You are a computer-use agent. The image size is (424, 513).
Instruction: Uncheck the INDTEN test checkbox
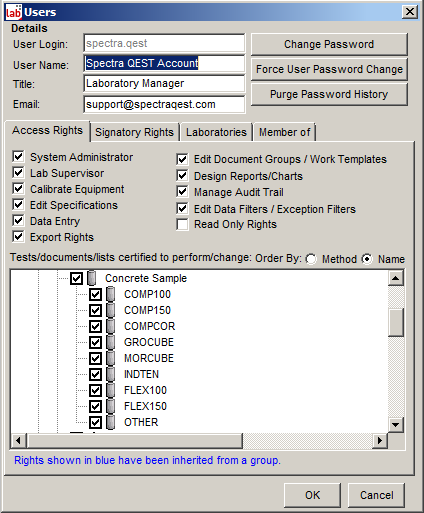[95, 374]
